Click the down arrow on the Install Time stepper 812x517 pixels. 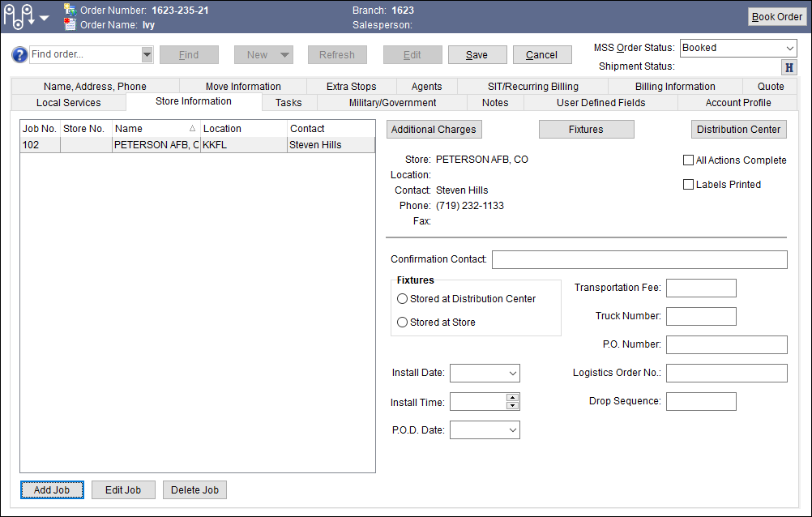tap(511, 405)
